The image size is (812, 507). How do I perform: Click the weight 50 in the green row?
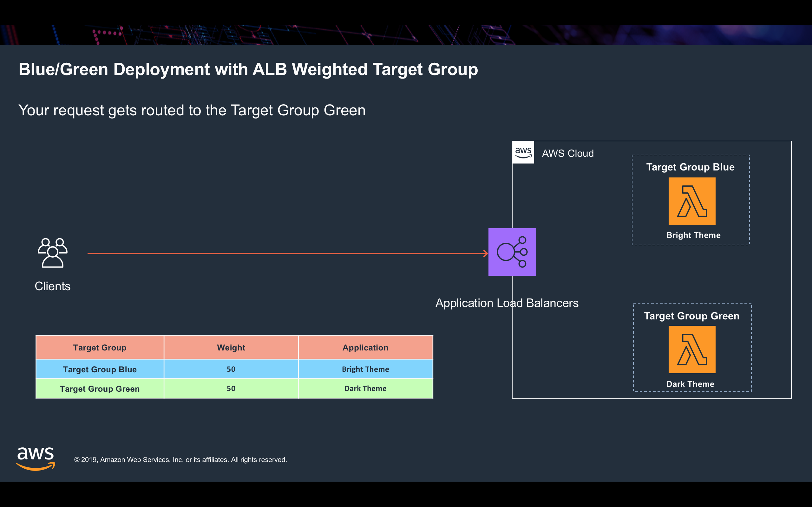click(x=231, y=388)
